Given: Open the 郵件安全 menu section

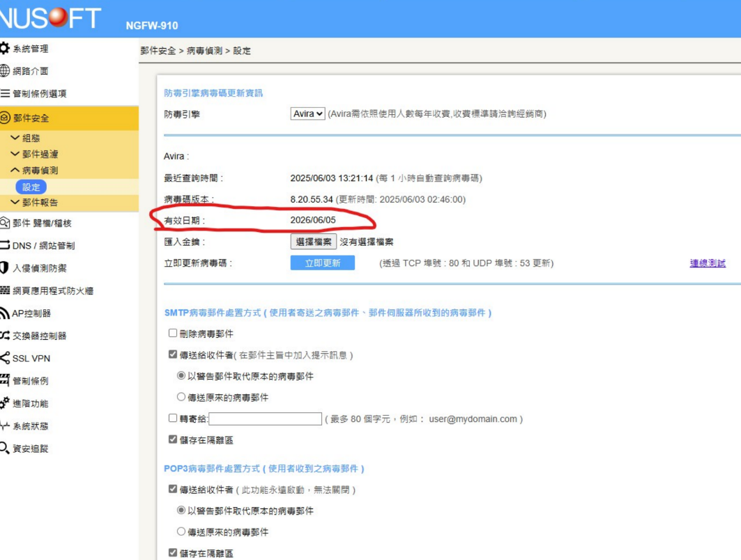Looking at the screenshot, I should (x=31, y=118).
